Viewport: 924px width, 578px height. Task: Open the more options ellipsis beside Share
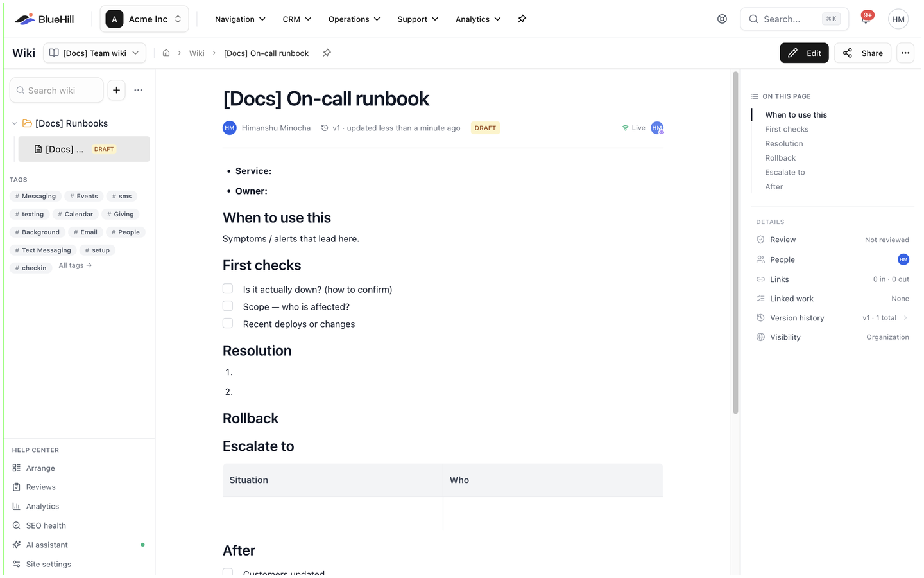905,53
